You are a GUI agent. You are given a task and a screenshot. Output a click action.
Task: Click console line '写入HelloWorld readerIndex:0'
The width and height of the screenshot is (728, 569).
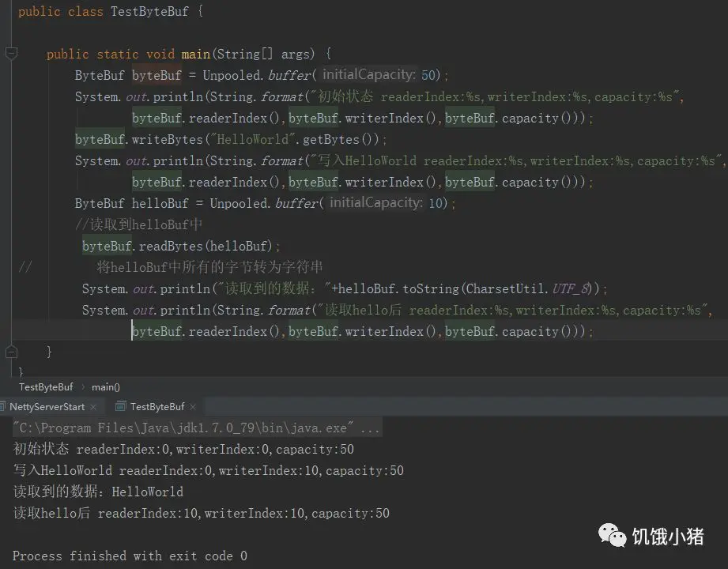(209, 470)
